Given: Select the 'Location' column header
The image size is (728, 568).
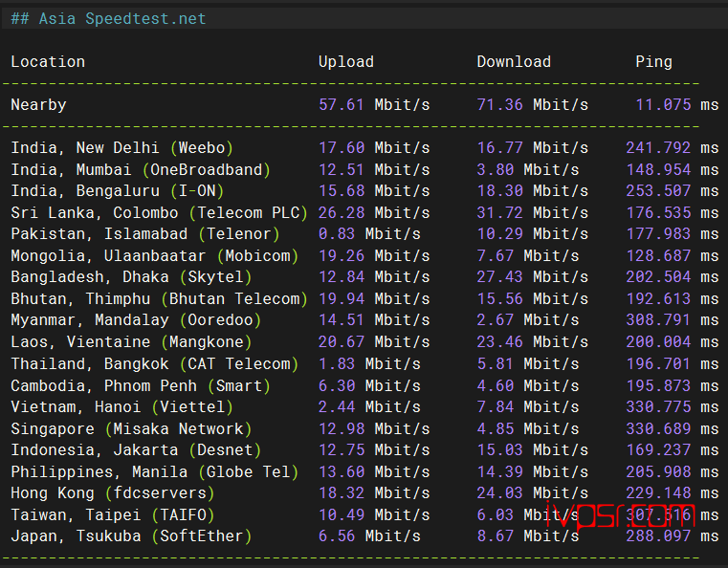Looking at the screenshot, I should (48, 62).
